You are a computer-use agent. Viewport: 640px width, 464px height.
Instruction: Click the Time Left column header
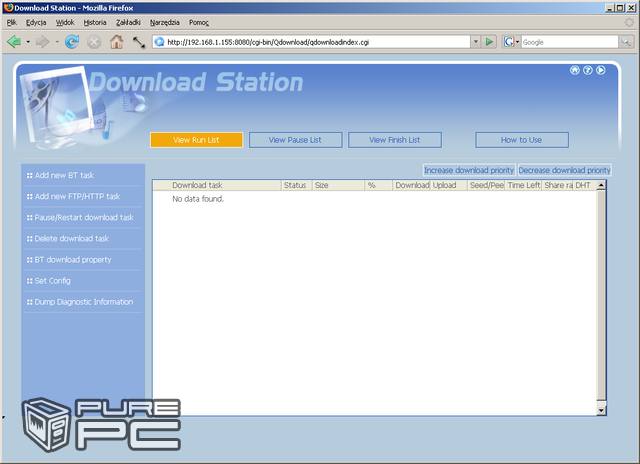click(524, 185)
